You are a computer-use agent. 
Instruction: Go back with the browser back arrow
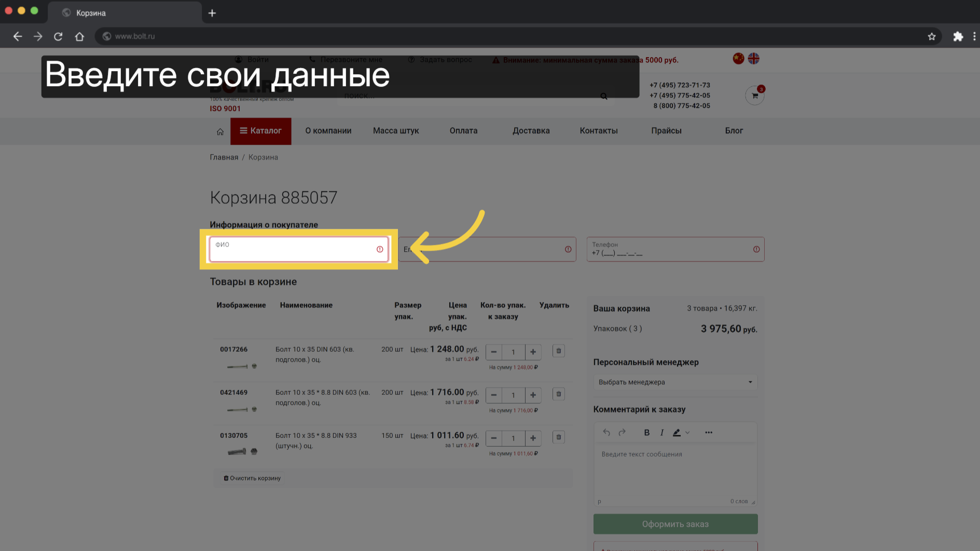(18, 36)
